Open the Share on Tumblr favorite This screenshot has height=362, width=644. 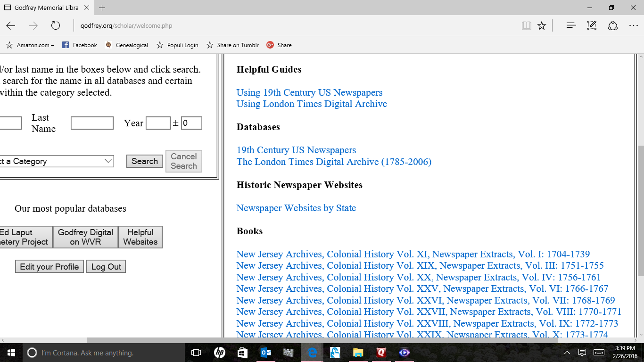click(x=232, y=45)
